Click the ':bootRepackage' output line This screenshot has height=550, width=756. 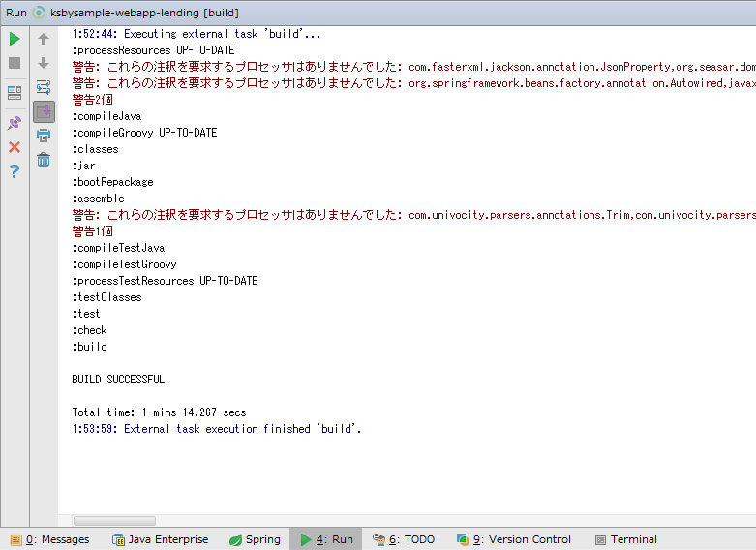(113, 182)
